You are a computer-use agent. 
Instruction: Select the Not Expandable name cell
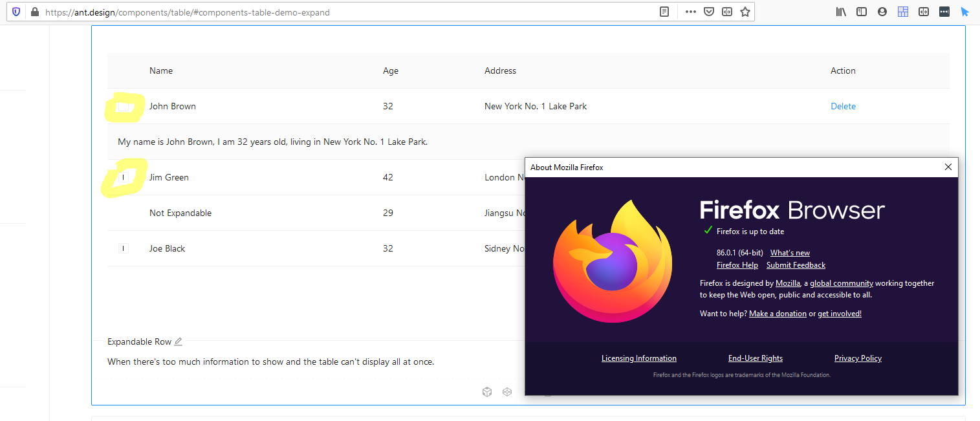(x=180, y=213)
